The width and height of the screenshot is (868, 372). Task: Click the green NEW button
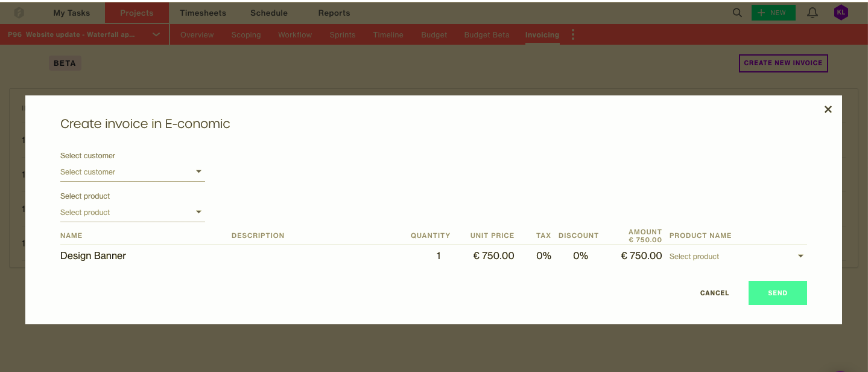(773, 13)
